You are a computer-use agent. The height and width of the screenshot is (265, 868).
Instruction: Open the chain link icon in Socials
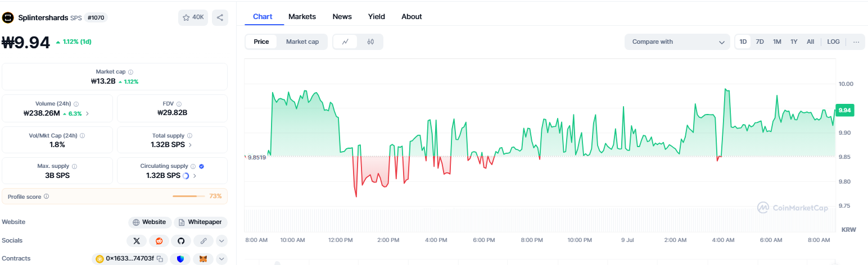204,241
